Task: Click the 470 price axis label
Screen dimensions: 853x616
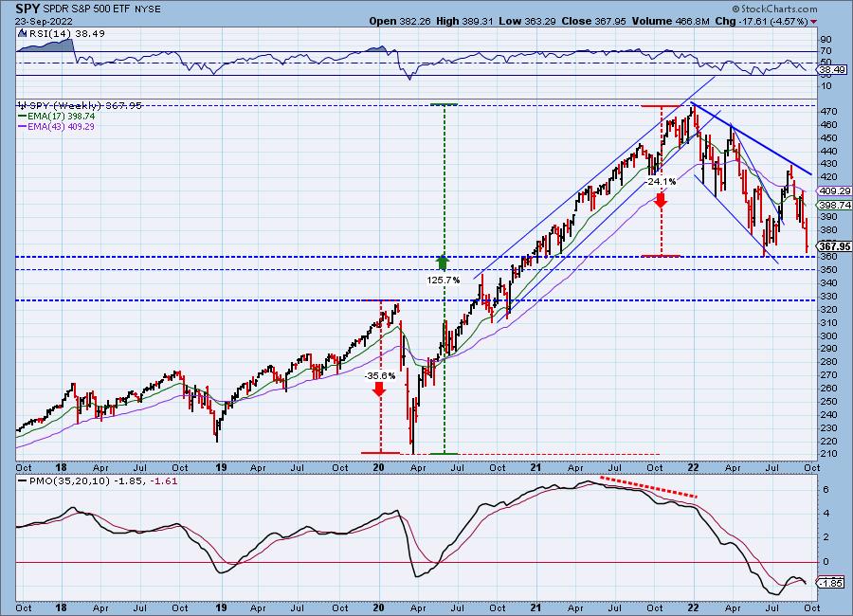Action: pyautogui.click(x=828, y=112)
